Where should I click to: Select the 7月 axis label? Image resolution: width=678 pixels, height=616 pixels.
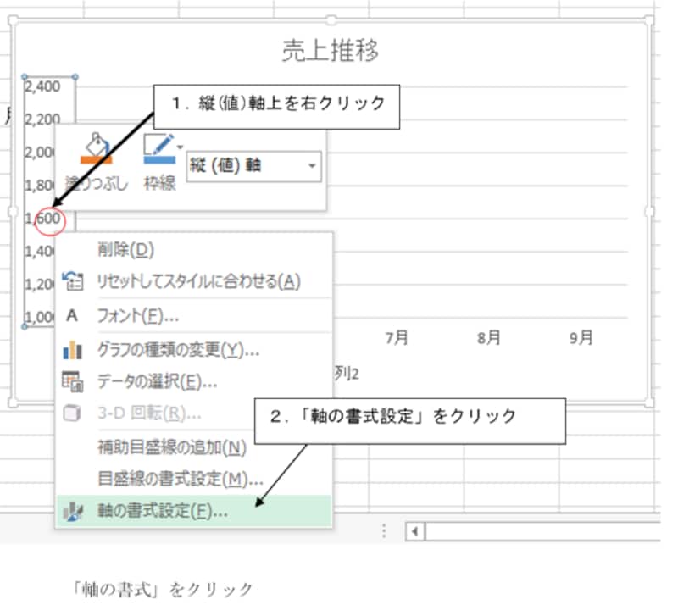pyautogui.click(x=395, y=337)
